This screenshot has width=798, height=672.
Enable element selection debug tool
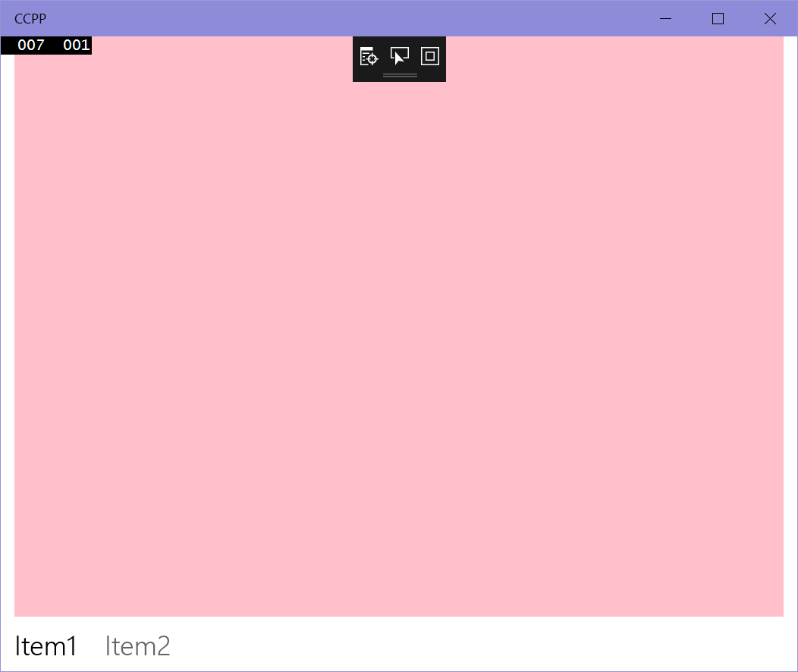[x=400, y=56]
